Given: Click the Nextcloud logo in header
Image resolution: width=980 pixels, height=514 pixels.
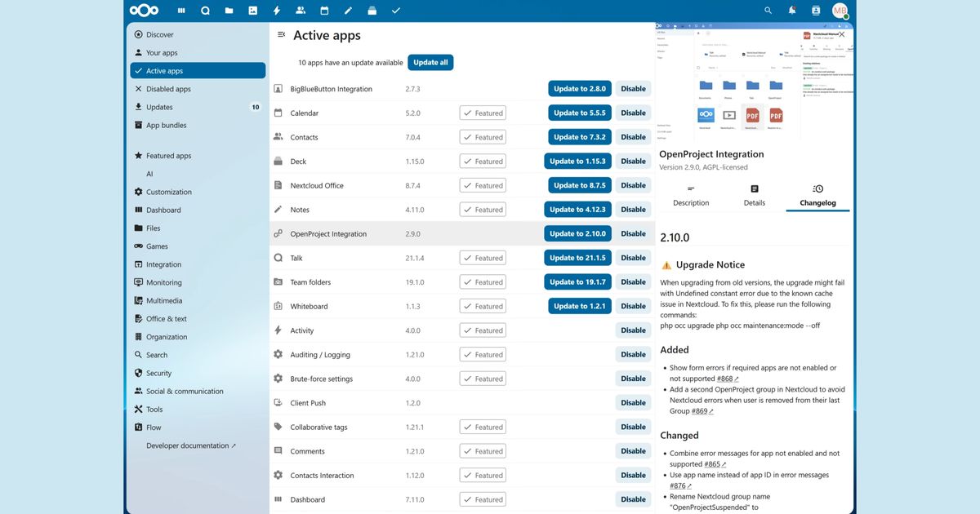Looking at the screenshot, I should point(144,11).
